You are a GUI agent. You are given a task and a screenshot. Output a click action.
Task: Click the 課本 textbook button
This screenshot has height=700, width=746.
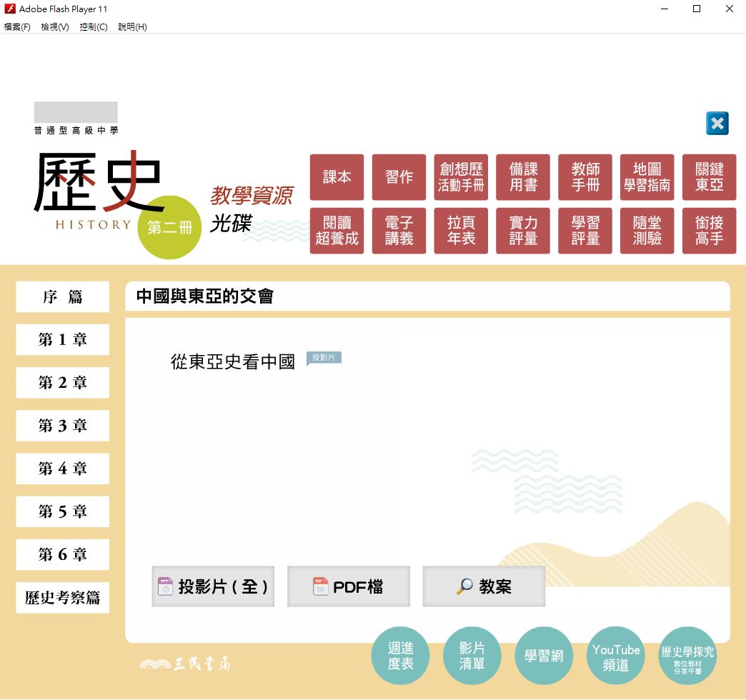pyautogui.click(x=337, y=177)
